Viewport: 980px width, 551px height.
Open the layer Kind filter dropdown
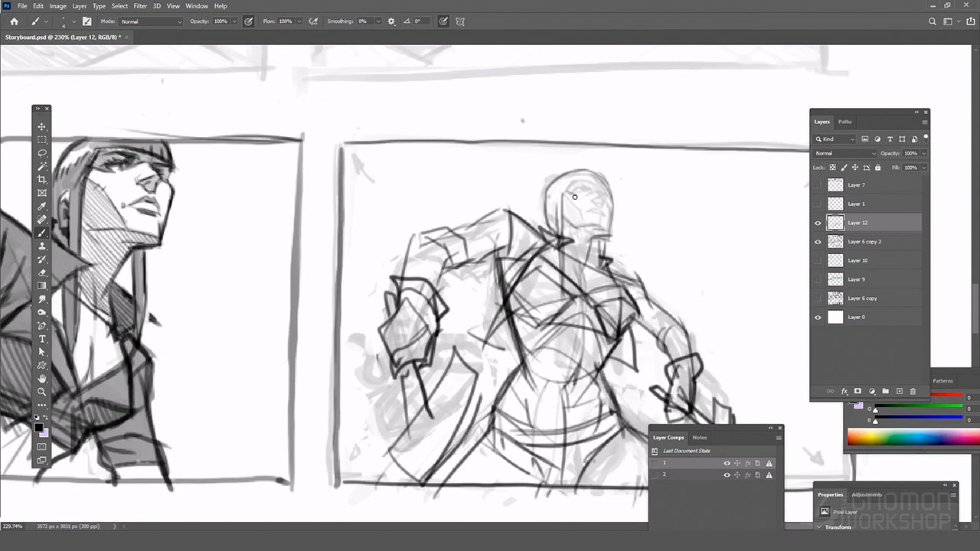[835, 139]
